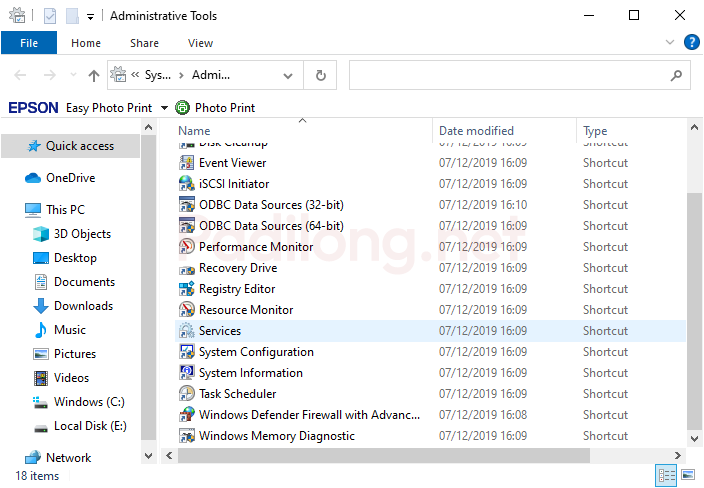704x488 pixels.
Task: Click the Help question mark icon
Action: coord(691,43)
